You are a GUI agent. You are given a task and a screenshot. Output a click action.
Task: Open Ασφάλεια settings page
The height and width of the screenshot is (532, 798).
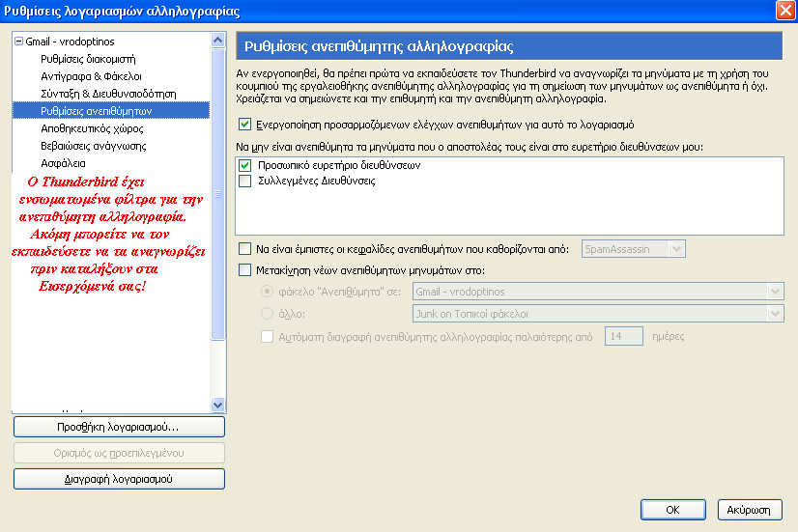(63, 163)
